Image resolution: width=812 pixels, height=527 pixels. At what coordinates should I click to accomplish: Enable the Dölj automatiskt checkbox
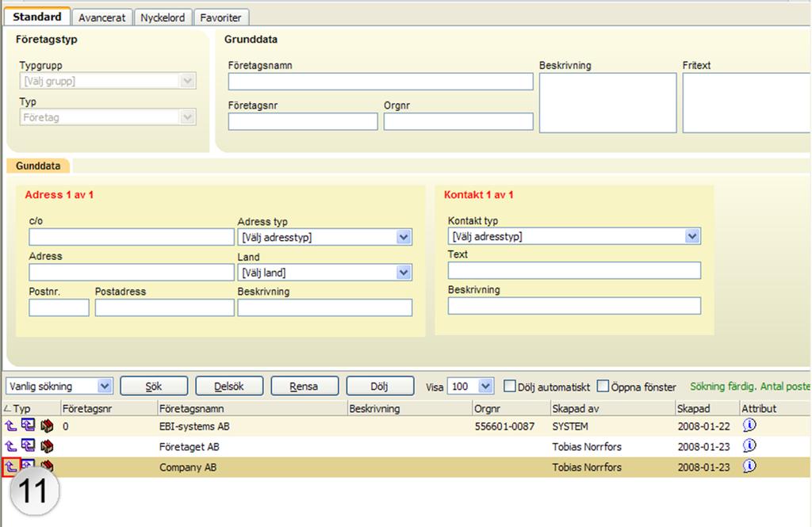[x=510, y=386]
